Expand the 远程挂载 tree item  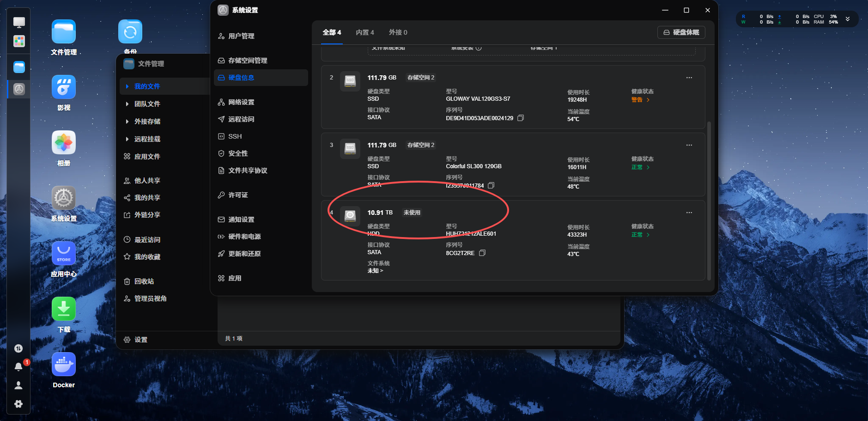(127, 139)
